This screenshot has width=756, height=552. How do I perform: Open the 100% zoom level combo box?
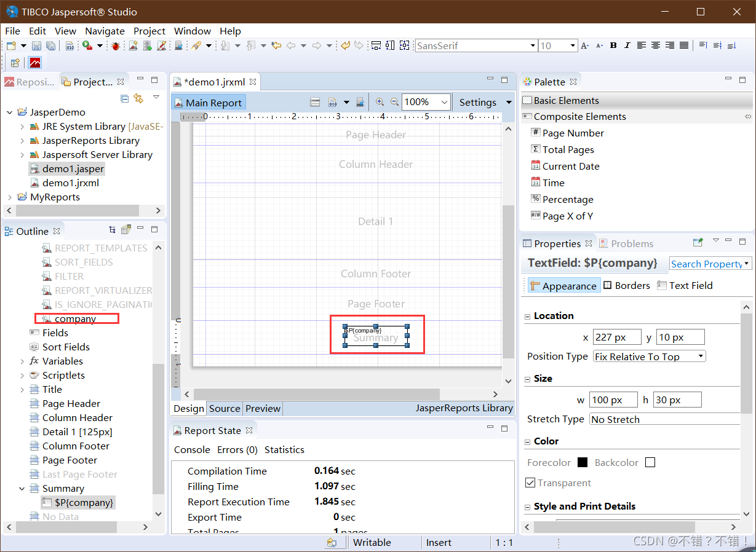click(x=426, y=102)
